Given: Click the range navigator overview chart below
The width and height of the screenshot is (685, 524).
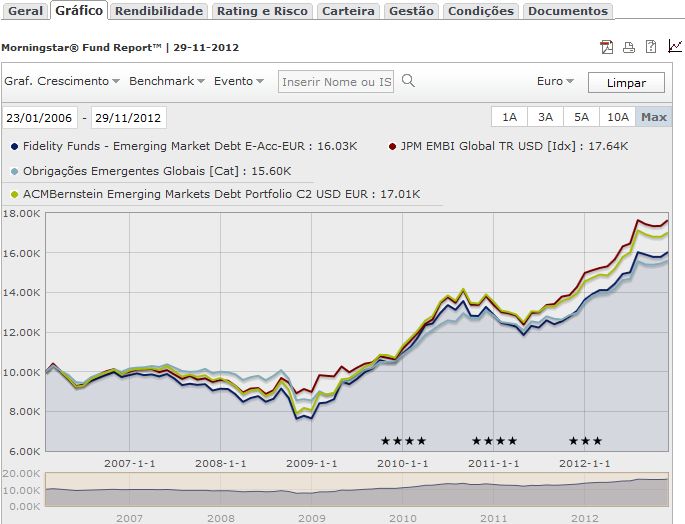Looking at the screenshot, I should click(x=356, y=489).
